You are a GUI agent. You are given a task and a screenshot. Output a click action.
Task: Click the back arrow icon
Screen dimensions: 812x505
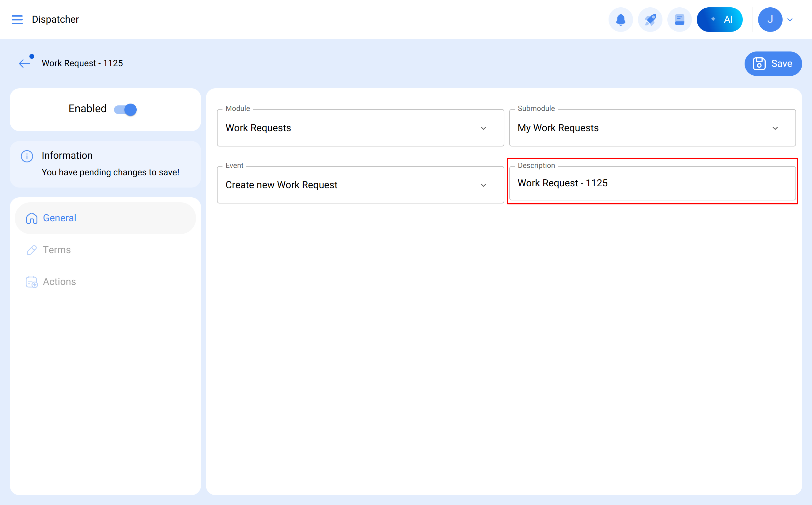25,63
